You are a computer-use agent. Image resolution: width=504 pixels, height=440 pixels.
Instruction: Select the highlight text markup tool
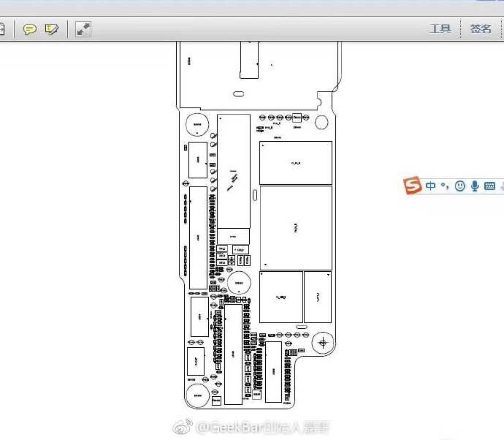[x=52, y=29]
